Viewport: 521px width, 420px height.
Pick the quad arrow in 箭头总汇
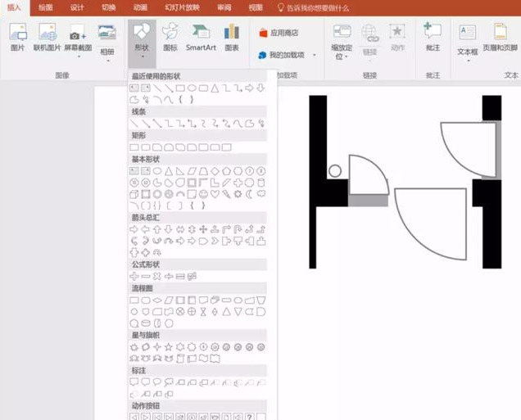pyautogui.click(x=203, y=229)
